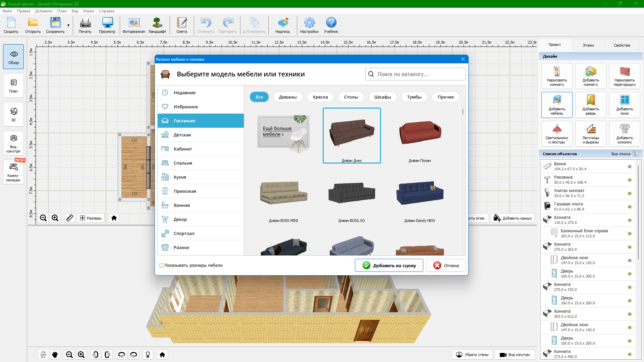
Task: Toggle visibility of Газовая плита
Action: (x=630, y=207)
